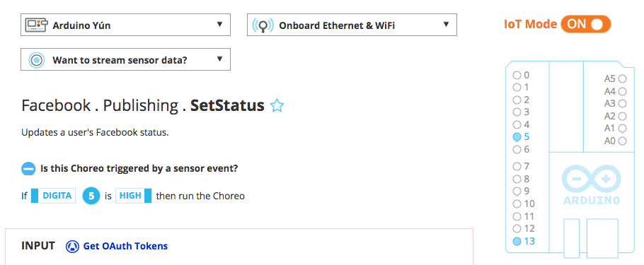The height and width of the screenshot is (265, 644).
Task: Expand the Onboard Ethernet & WiFi dropdown
Action: (x=352, y=25)
